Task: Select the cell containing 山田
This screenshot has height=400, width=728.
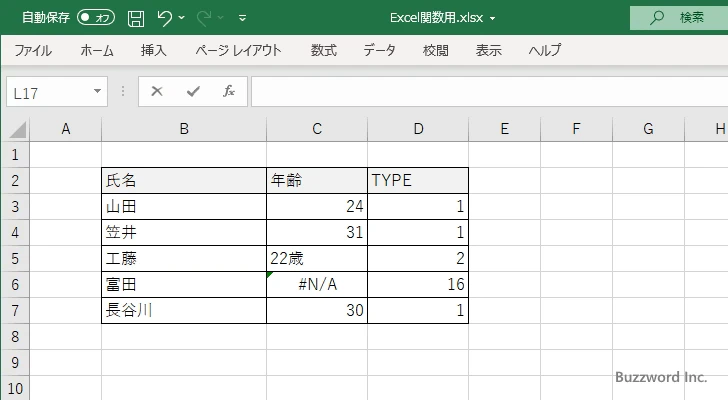Action: point(184,206)
